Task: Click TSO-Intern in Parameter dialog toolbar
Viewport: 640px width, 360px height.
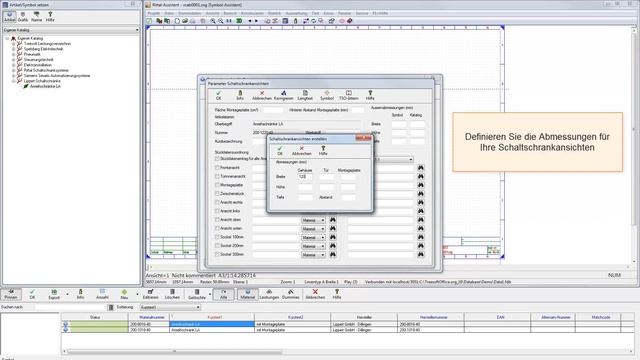Action: click(x=349, y=96)
